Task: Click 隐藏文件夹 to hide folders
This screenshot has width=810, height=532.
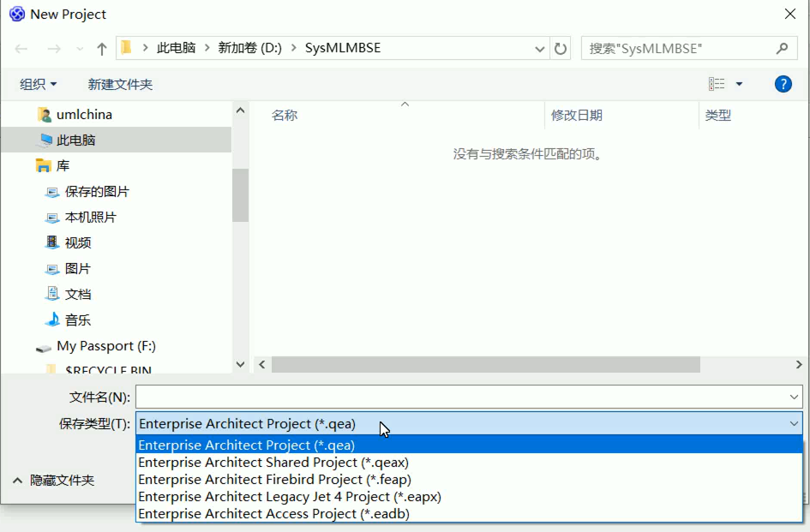Action: 53,481
